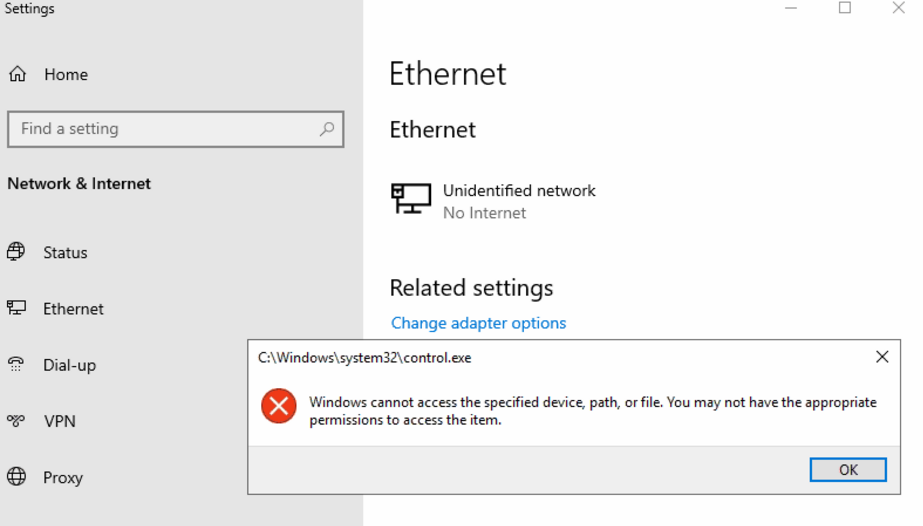Go to the Status page label

pos(65,253)
